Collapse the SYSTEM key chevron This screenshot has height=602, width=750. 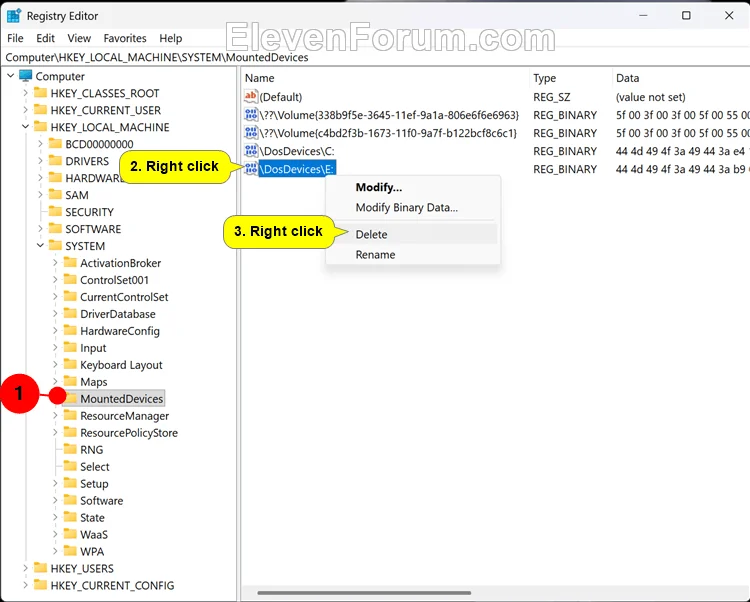(41, 246)
